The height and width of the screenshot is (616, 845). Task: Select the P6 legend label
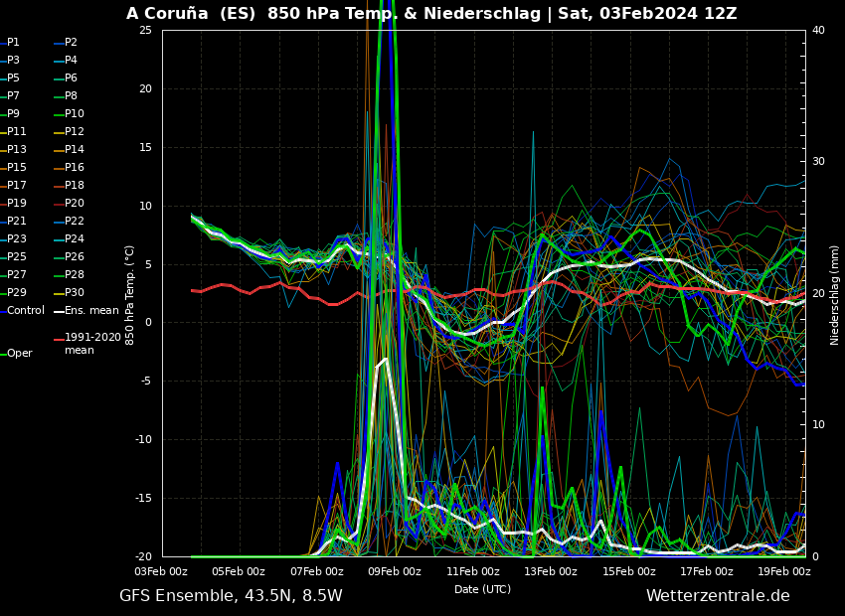point(72,77)
